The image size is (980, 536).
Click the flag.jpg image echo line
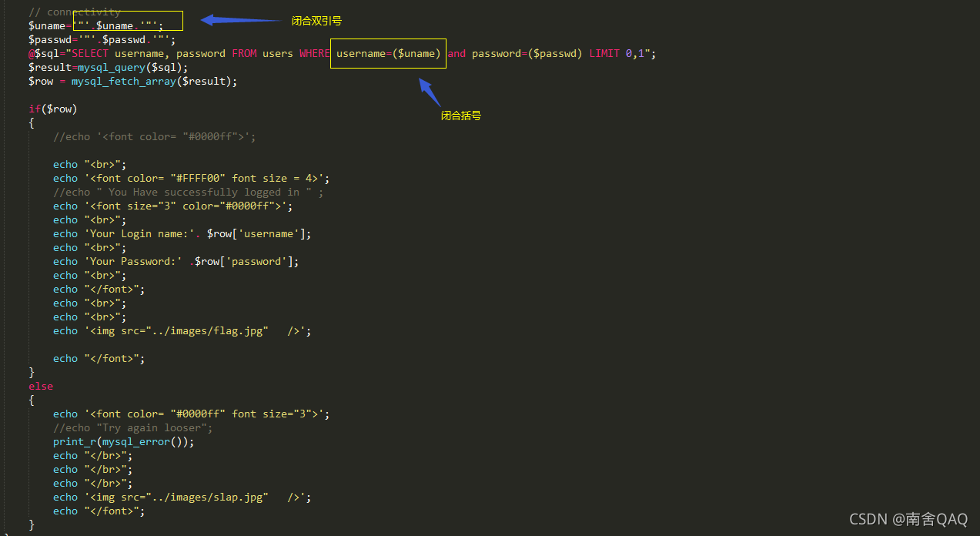pos(182,330)
